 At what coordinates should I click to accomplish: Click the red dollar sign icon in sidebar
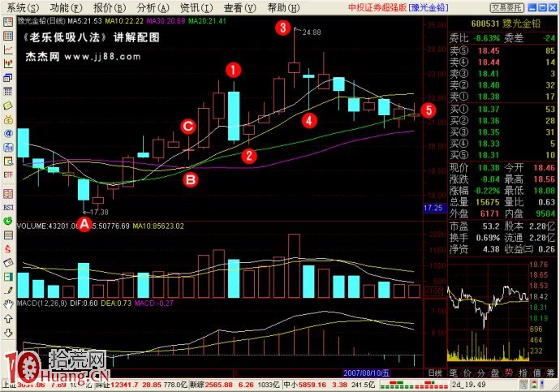click(x=8, y=249)
